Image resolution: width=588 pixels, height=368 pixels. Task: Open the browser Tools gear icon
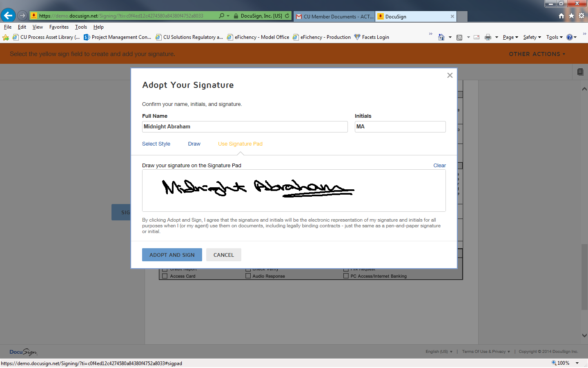[581, 16]
